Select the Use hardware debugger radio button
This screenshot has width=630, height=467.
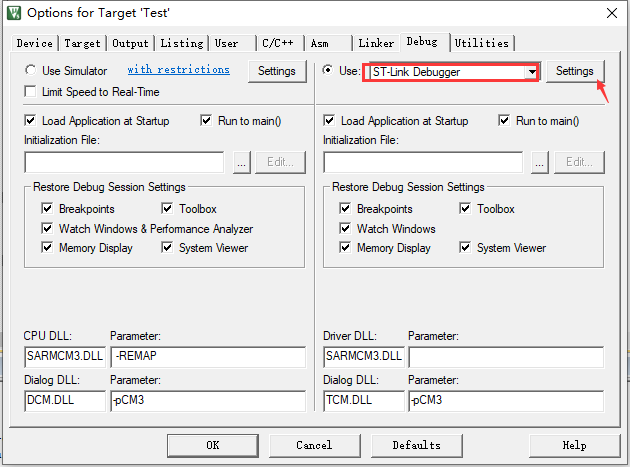(x=328, y=70)
